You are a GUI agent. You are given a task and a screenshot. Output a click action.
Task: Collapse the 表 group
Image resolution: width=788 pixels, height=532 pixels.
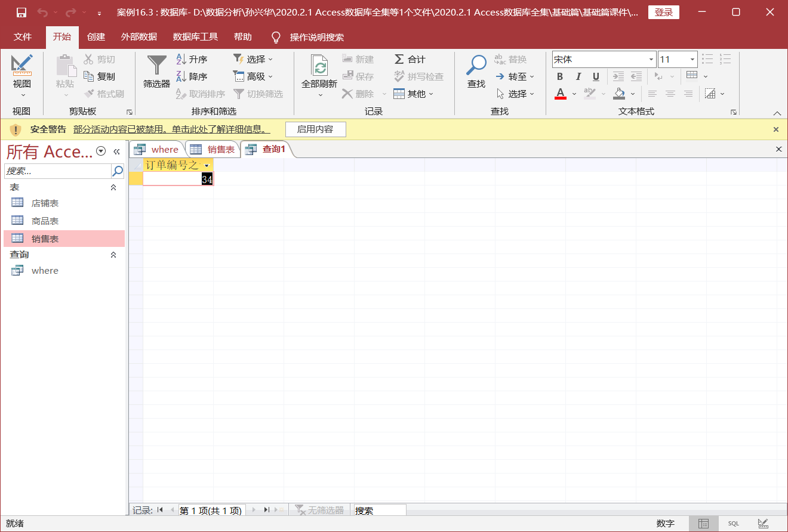pos(113,187)
